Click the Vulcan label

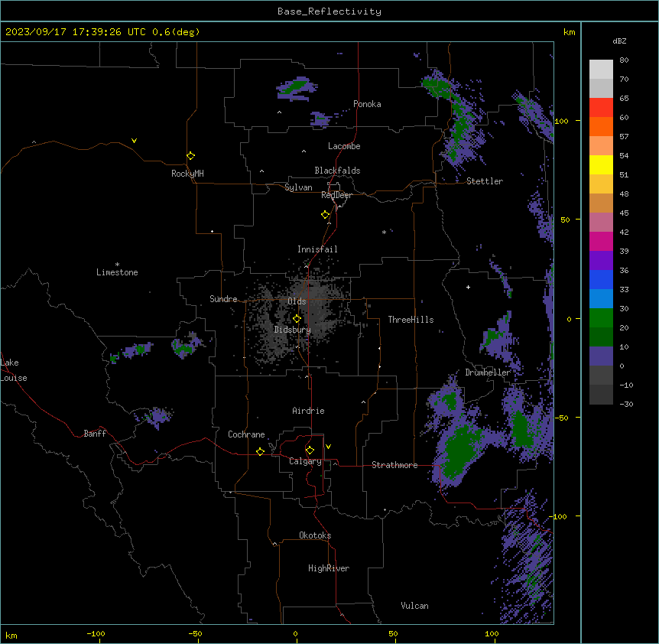414,606
